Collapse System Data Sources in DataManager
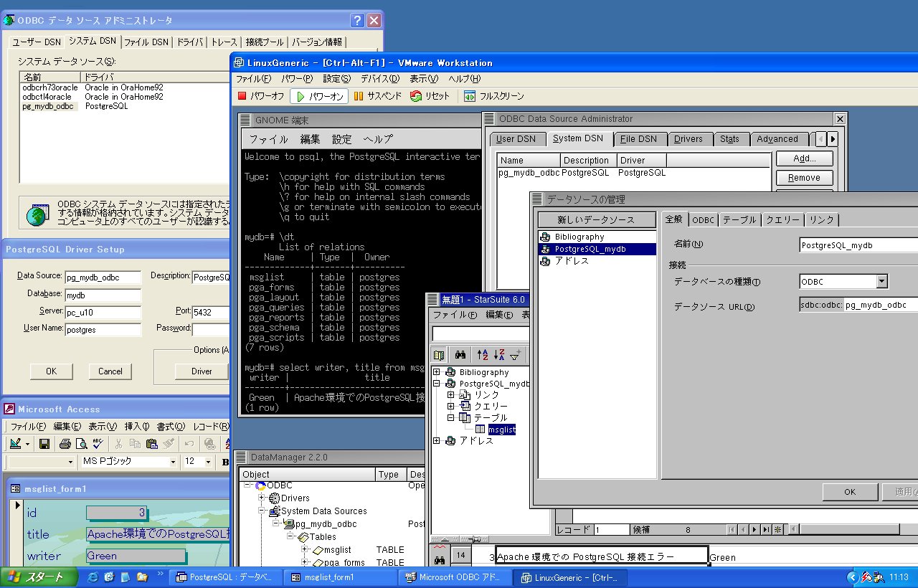Image resolution: width=918 pixels, height=588 pixels. click(x=262, y=511)
